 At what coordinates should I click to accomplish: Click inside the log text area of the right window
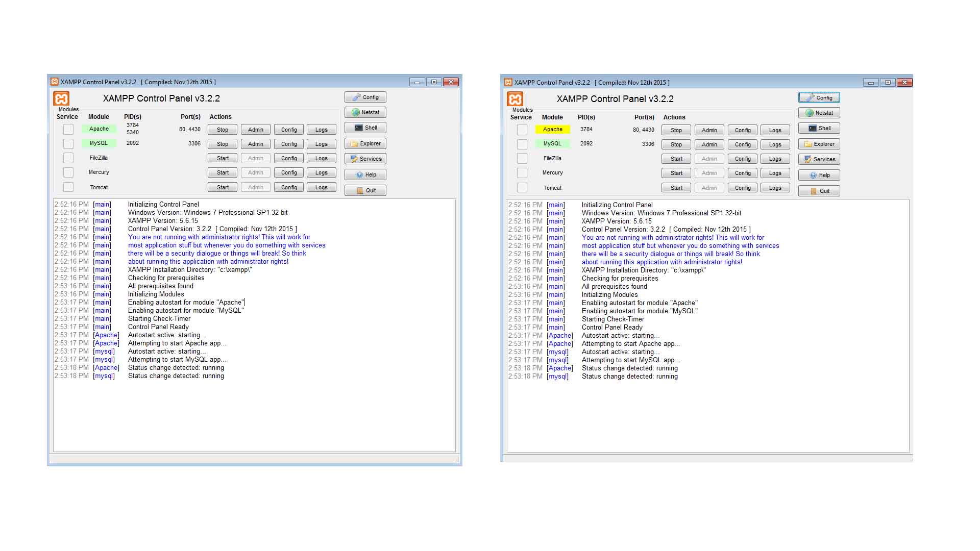708,325
